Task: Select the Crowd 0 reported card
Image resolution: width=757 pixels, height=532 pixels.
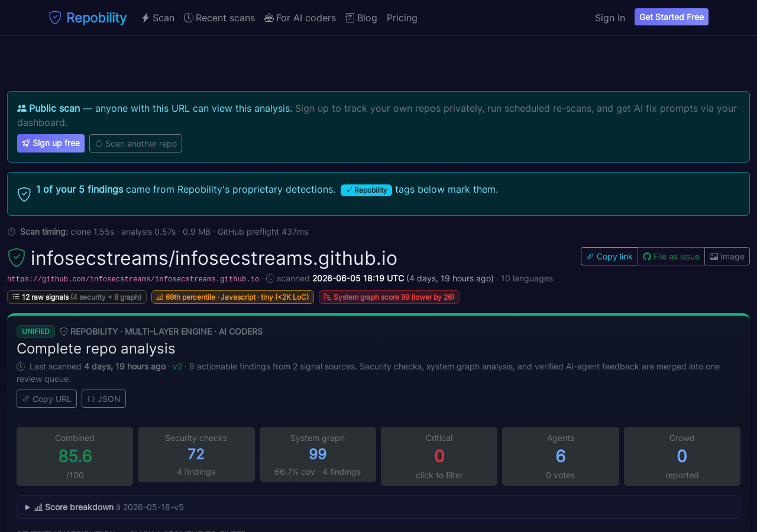Action: pyautogui.click(x=682, y=456)
